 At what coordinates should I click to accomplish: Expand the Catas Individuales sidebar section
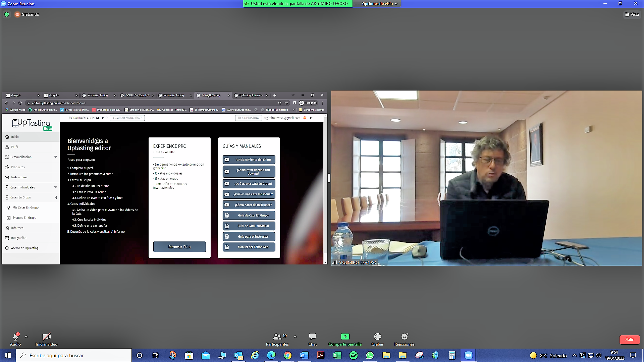31,187
